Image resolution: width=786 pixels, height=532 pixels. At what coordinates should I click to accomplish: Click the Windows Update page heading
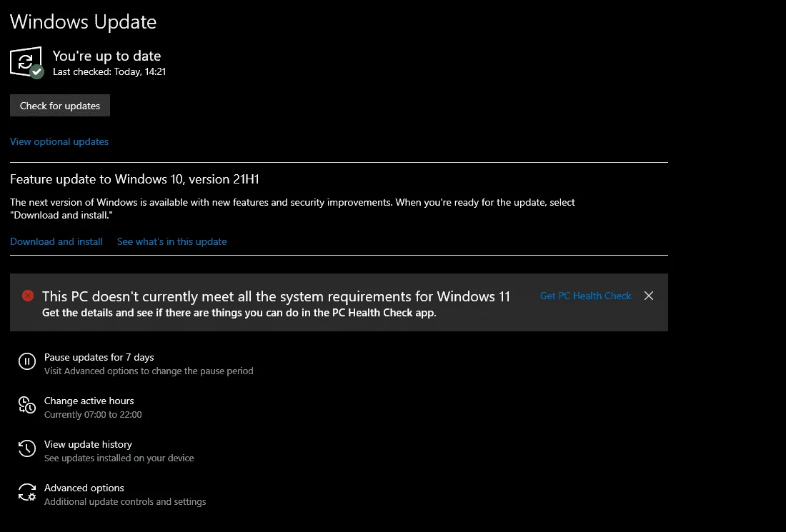(x=83, y=21)
